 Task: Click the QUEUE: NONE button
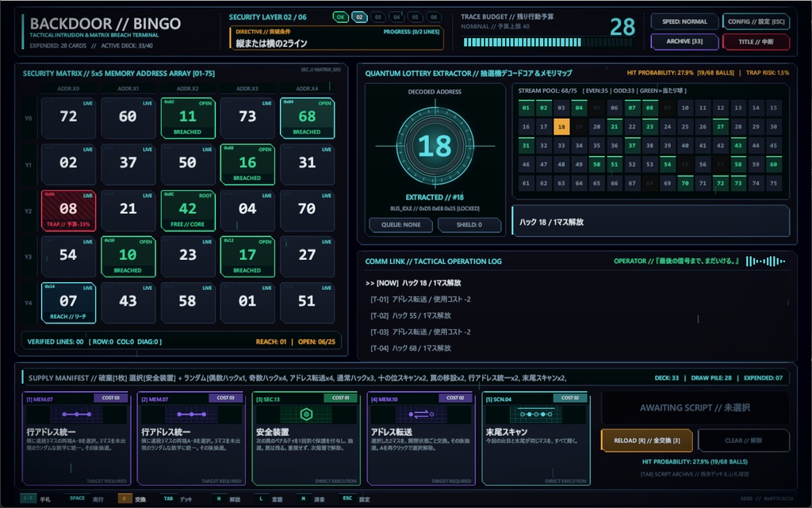(400, 225)
